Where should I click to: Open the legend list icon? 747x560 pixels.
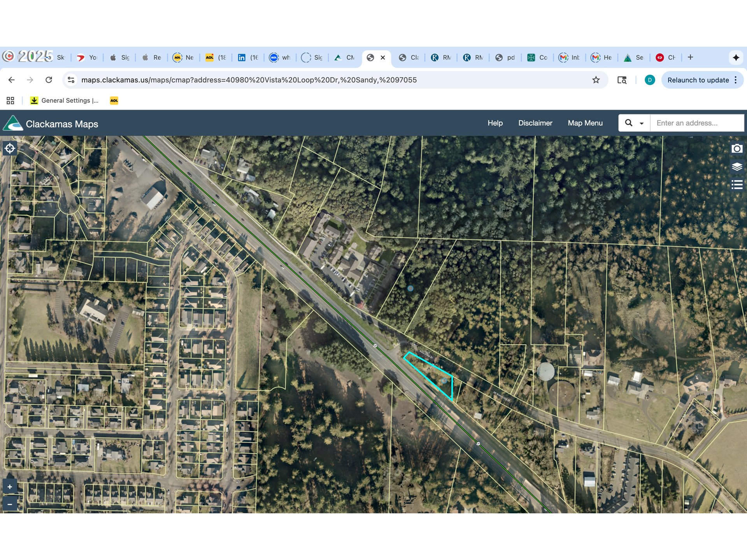click(x=736, y=184)
